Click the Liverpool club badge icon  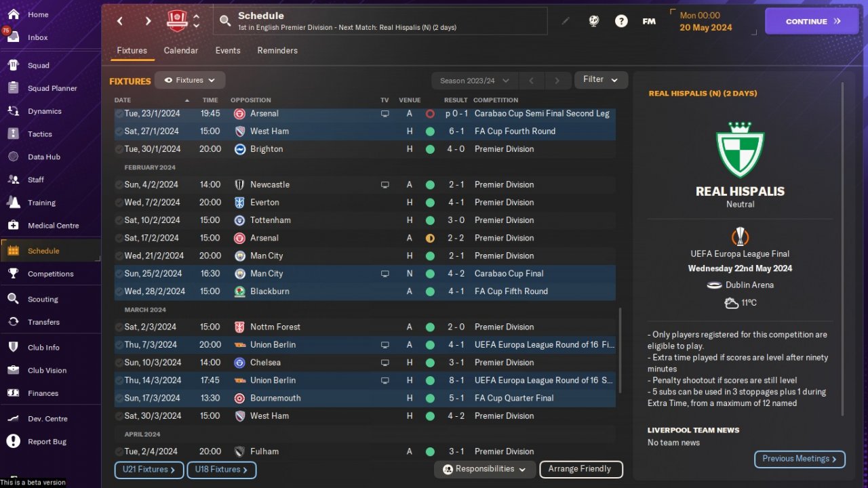(177, 21)
